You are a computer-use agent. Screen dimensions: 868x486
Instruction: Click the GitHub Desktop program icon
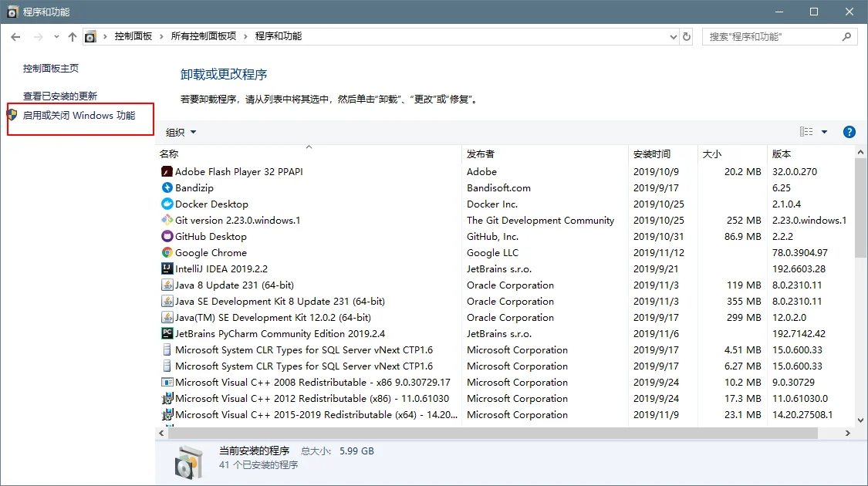click(x=167, y=236)
